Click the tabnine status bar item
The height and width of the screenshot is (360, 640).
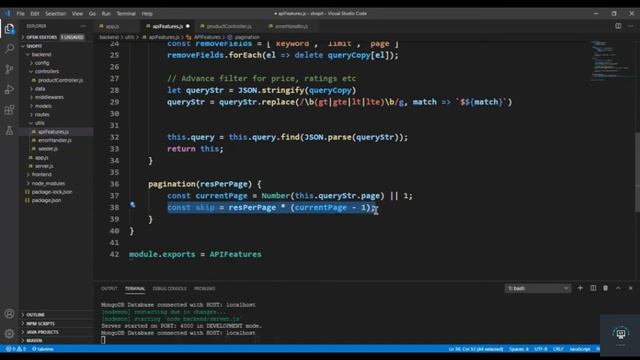tap(43, 349)
